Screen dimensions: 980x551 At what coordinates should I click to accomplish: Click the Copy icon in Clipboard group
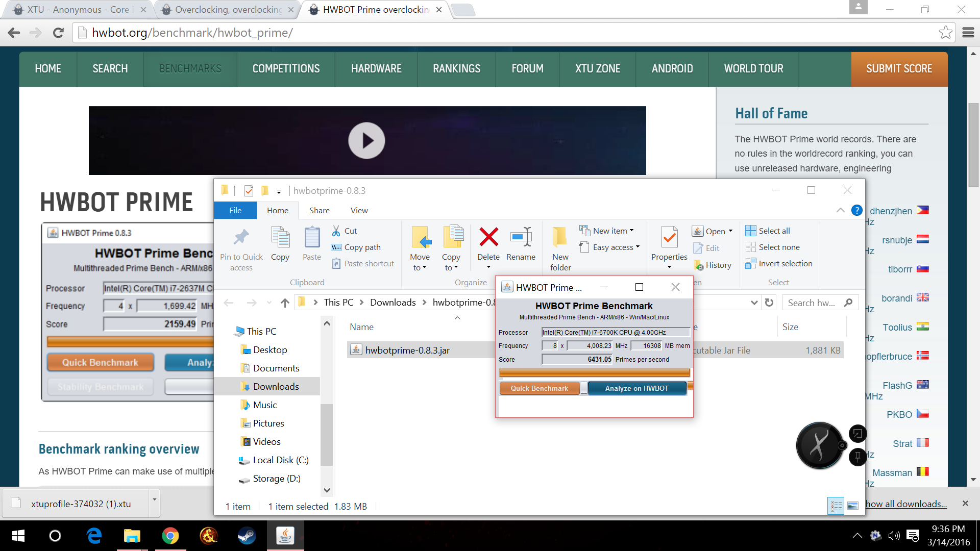coord(280,237)
